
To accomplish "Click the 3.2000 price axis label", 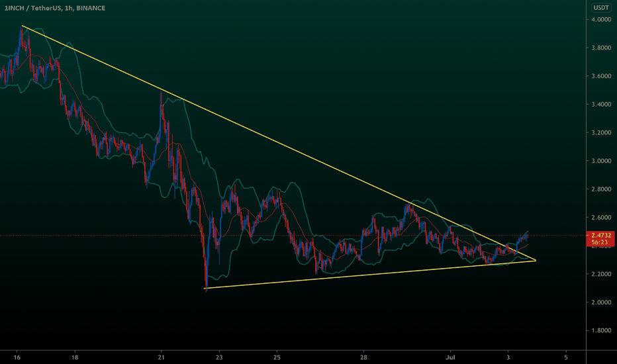I will (601, 132).
